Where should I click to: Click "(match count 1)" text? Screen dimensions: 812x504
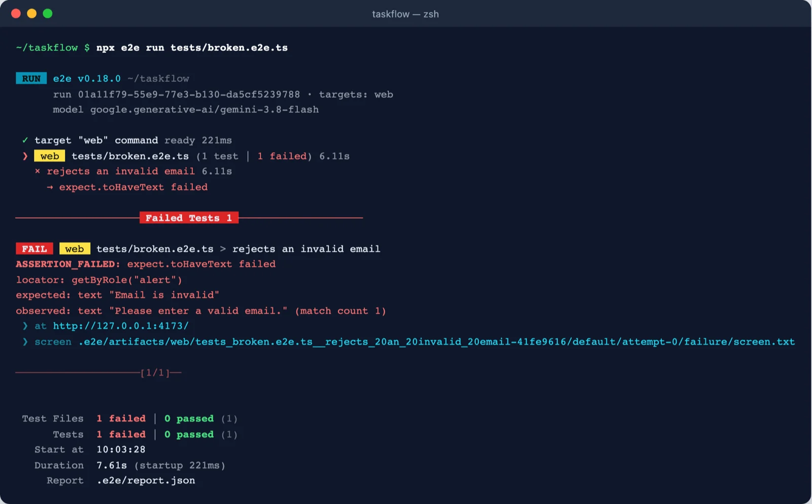coord(341,311)
